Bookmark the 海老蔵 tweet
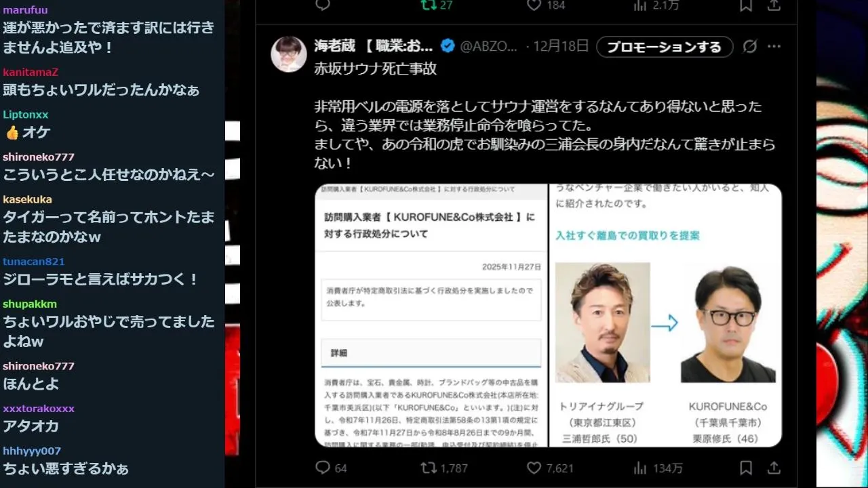Viewport: 868px width, 488px height. coord(746,468)
